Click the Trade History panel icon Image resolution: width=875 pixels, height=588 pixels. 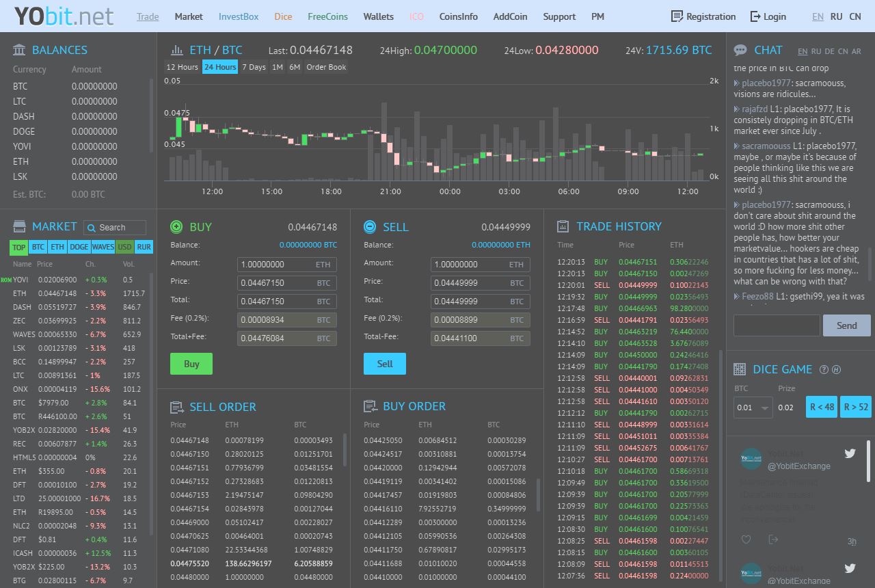point(563,226)
